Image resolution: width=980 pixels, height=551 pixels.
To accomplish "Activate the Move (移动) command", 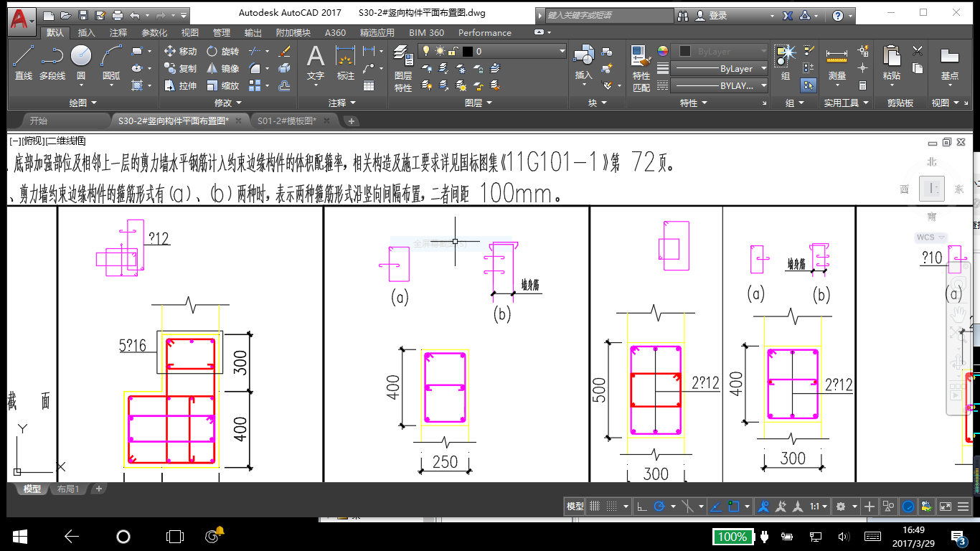I will [x=180, y=51].
